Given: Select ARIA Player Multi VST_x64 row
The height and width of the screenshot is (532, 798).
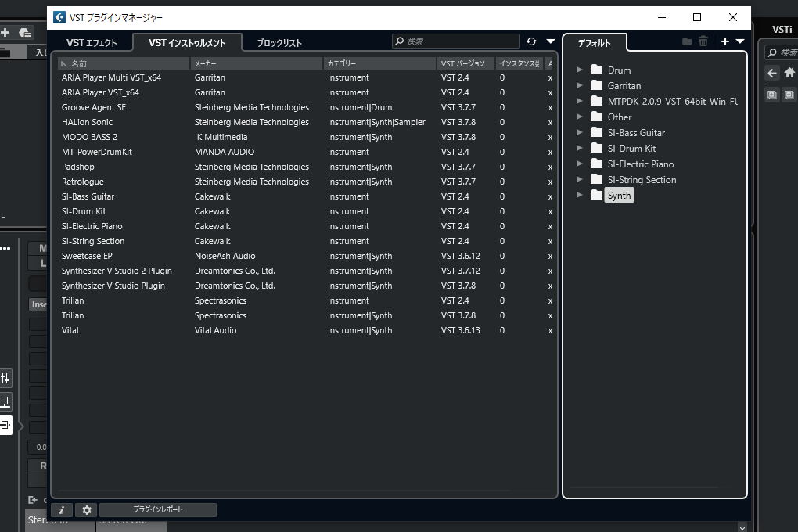Looking at the screenshot, I should coord(305,78).
